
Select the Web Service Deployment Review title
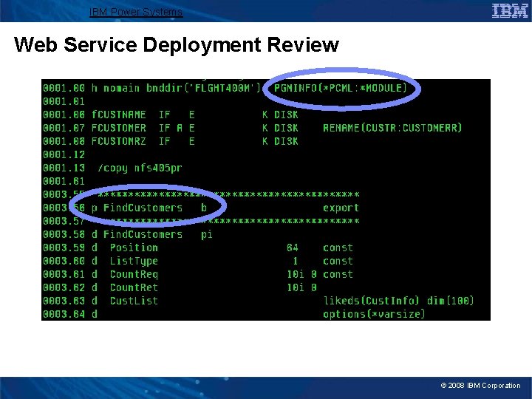pos(177,44)
